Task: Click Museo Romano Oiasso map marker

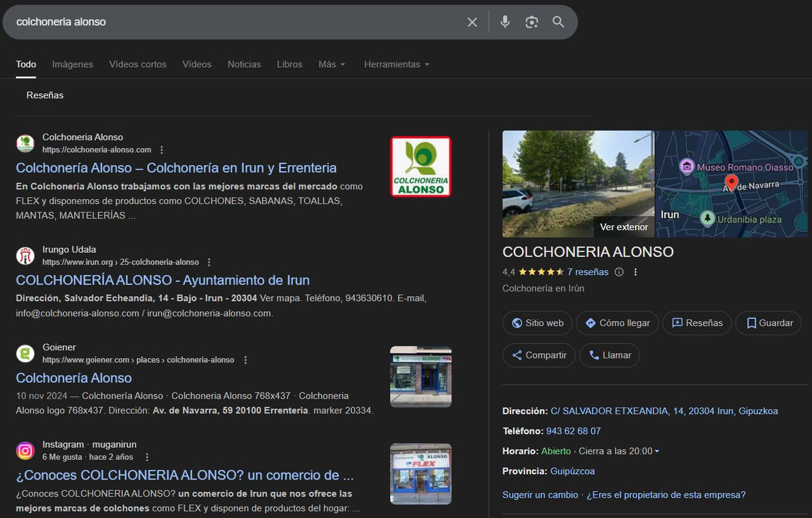Action: click(x=686, y=167)
